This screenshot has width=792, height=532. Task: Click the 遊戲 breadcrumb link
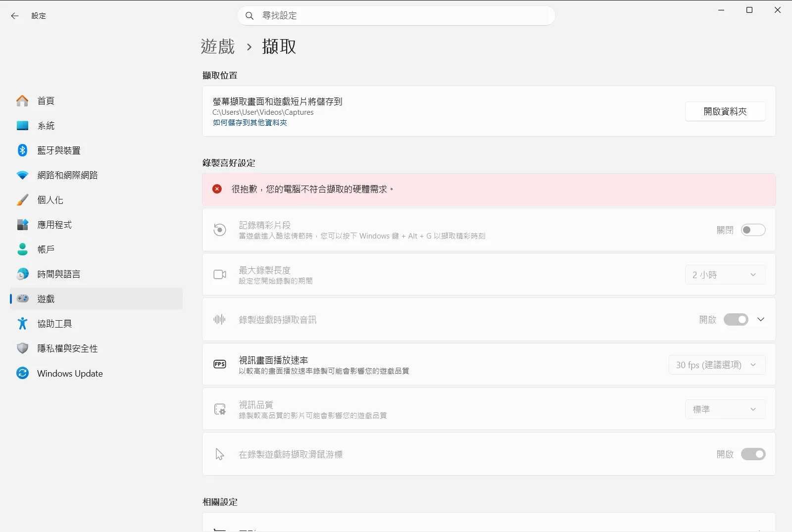point(218,47)
